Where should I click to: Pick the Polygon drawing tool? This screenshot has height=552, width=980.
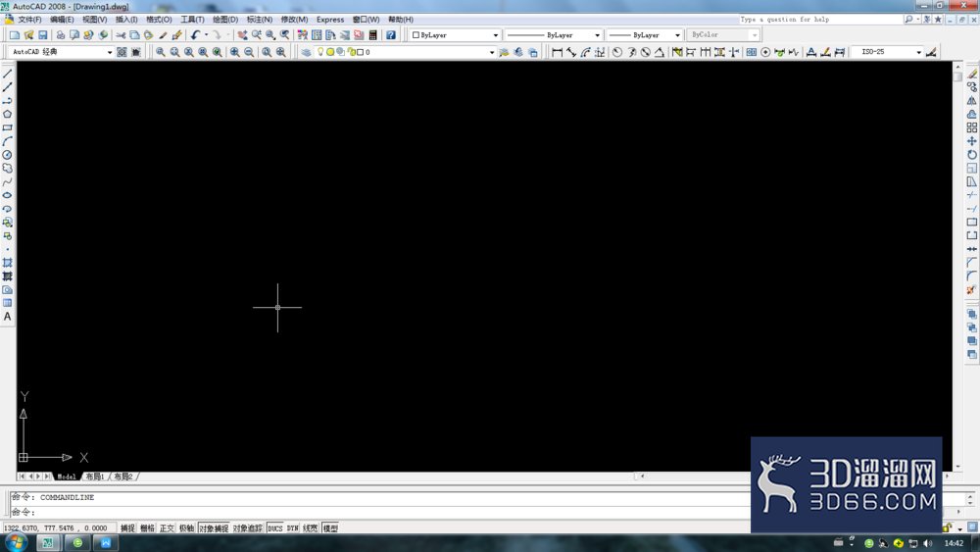coord(8,115)
